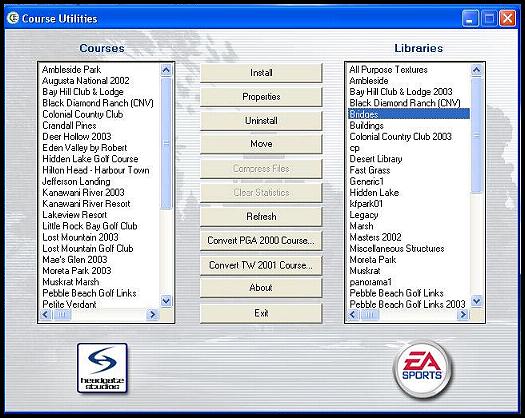Click the Exit button
The height and width of the screenshot is (418, 525).
[x=261, y=313]
